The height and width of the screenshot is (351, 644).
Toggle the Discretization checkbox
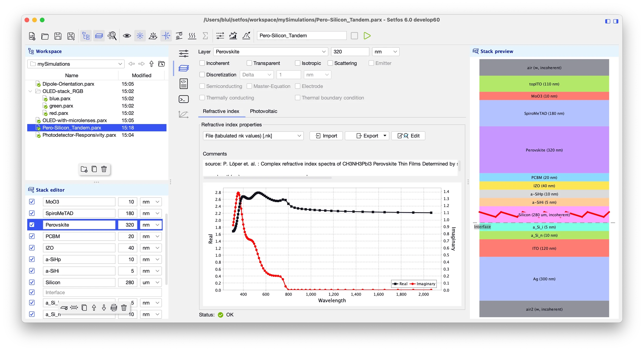point(202,75)
